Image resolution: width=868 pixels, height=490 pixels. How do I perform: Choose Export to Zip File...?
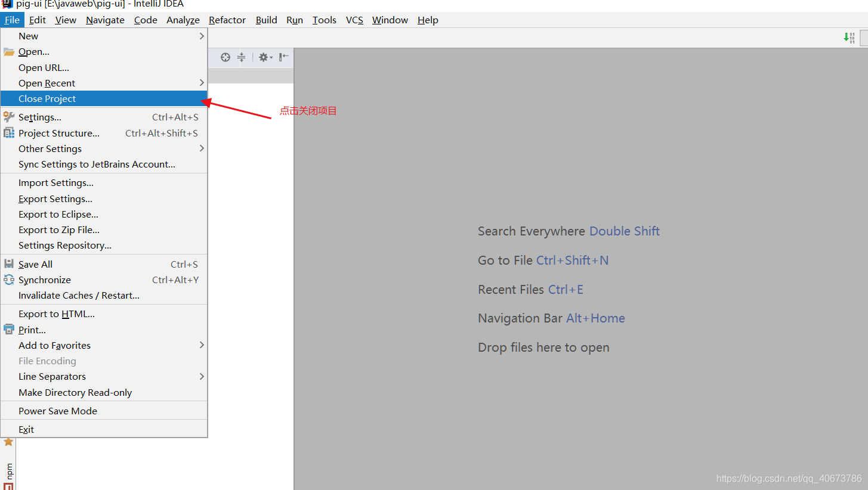click(104, 230)
